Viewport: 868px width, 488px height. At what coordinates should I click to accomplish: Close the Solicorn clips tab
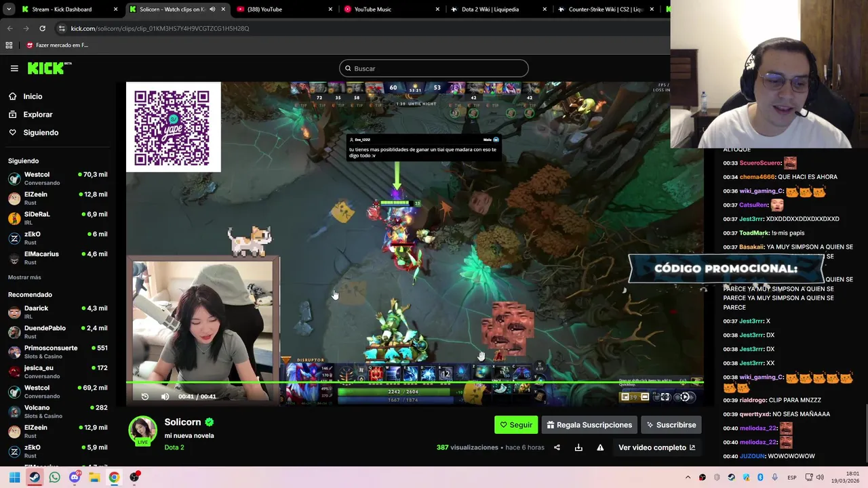(223, 9)
